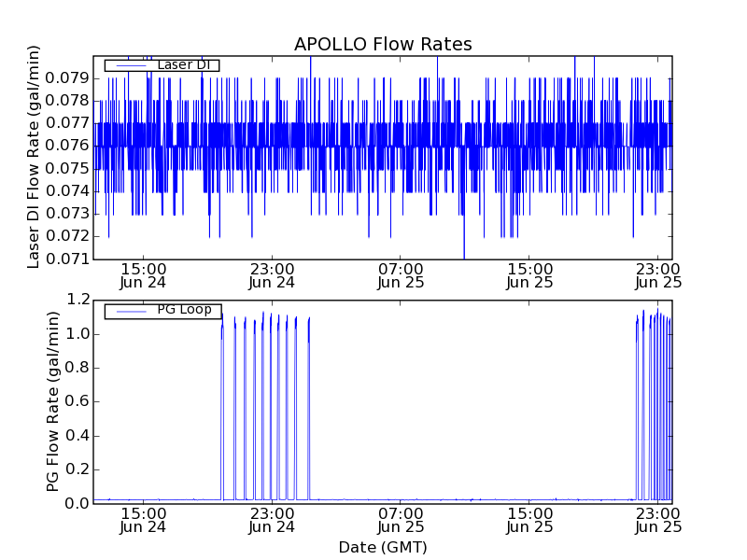Image resolution: width=747 pixels, height=560 pixels.
Task: Select the Laser DI legend label
Action: 187,65
